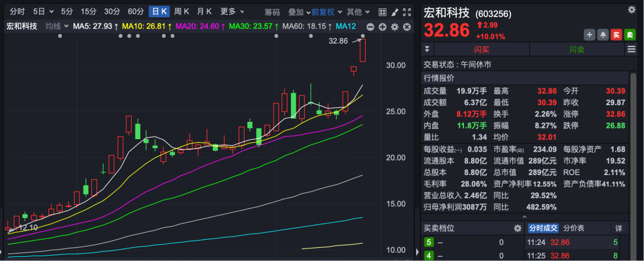
Task: Click the 涨停 price 32.86 value
Action: pyautogui.click(x=615, y=114)
